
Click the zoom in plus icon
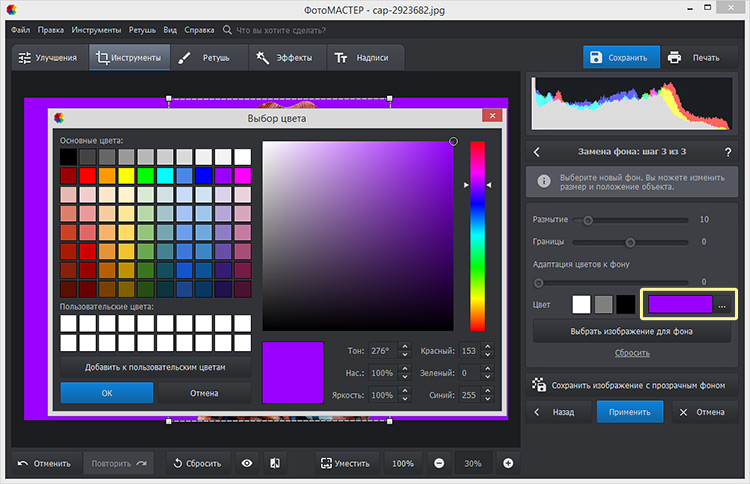(x=508, y=463)
